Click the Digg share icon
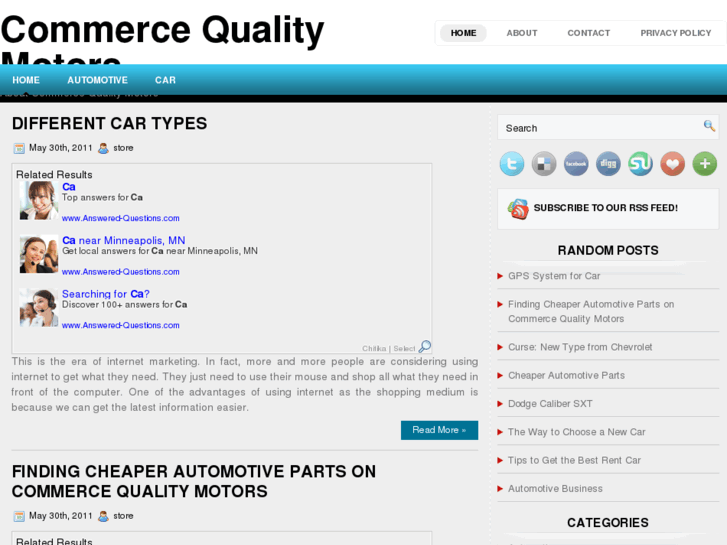 click(608, 164)
